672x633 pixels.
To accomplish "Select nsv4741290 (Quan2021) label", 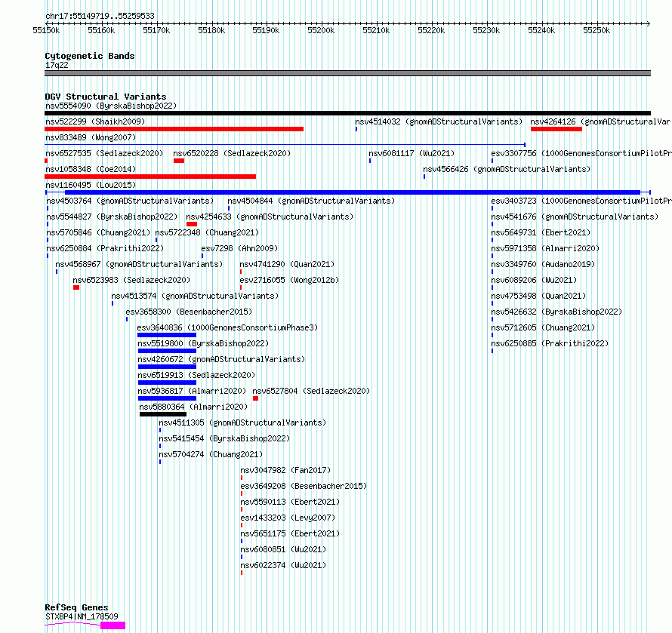I will (287, 264).
